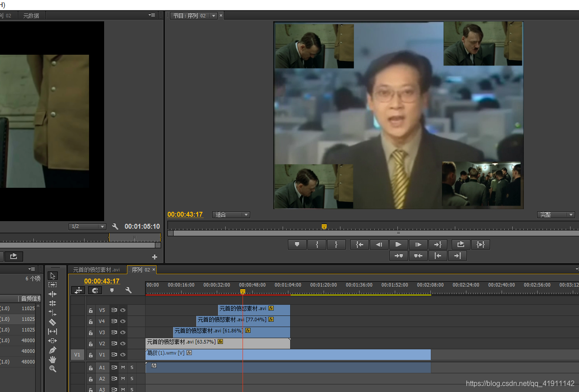The width and height of the screenshot is (579, 392).
Task: Select the Rate Stretch tool
Action: (x=53, y=313)
